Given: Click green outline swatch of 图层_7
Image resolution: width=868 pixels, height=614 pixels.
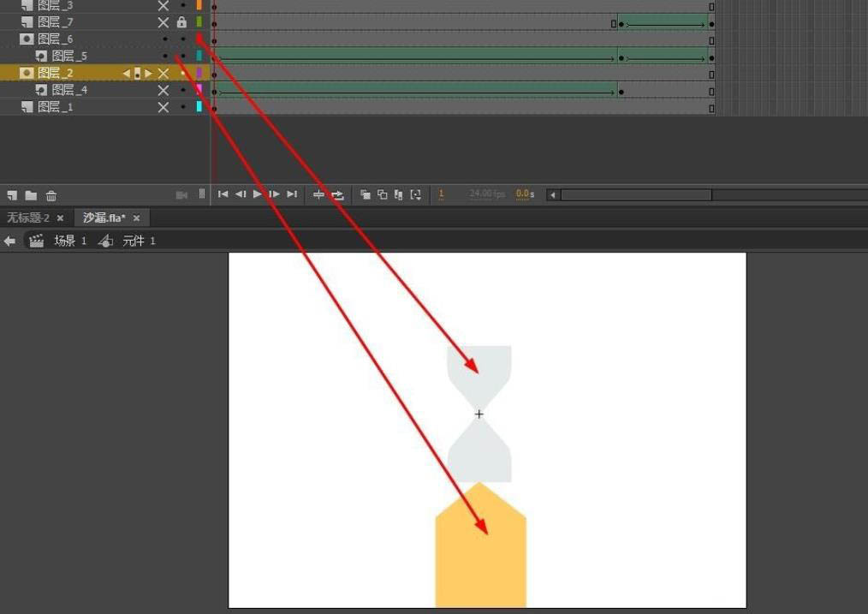Looking at the screenshot, I should [199, 22].
